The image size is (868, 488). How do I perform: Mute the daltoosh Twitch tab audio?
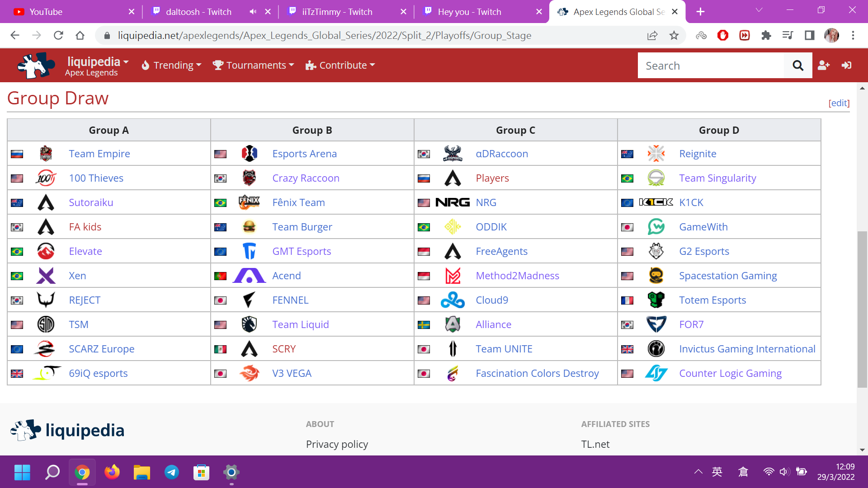click(x=253, y=12)
